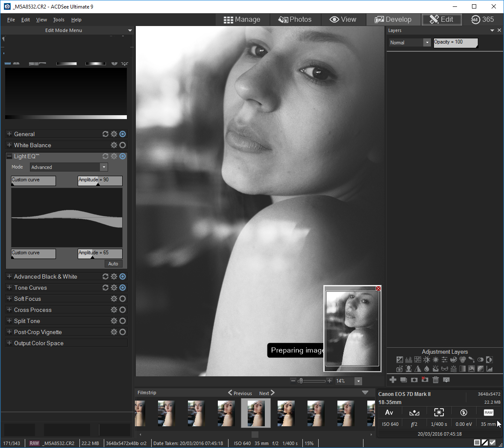Expand the General group

[9, 134]
